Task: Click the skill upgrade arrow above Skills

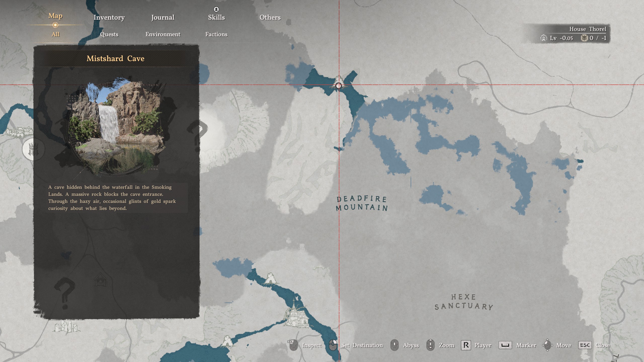Action: tap(216, 9)
